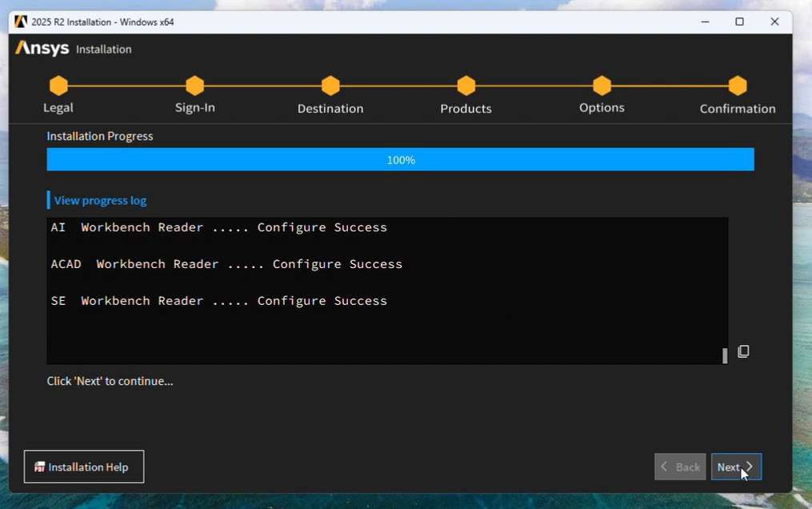Open Installation Help PDF

pos(84,467)
